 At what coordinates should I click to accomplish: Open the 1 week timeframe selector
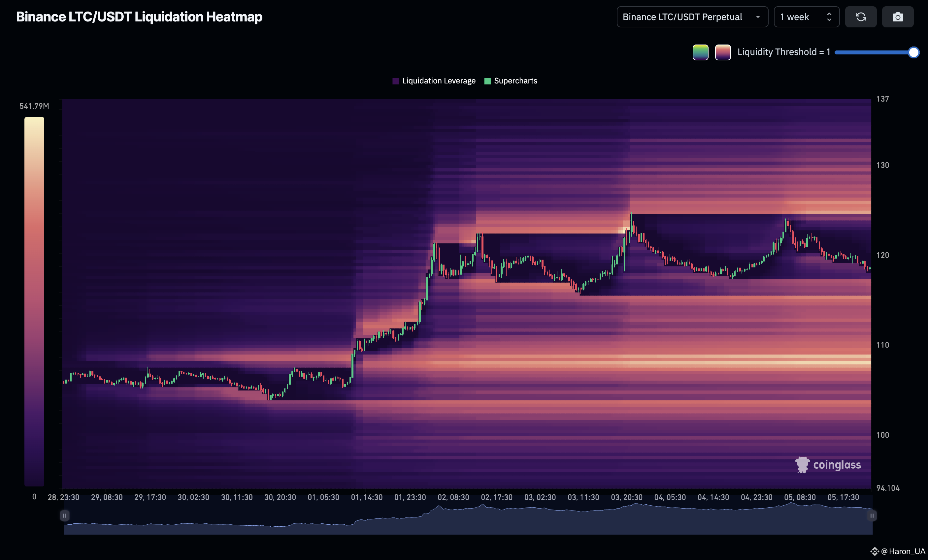coord(806,17)
